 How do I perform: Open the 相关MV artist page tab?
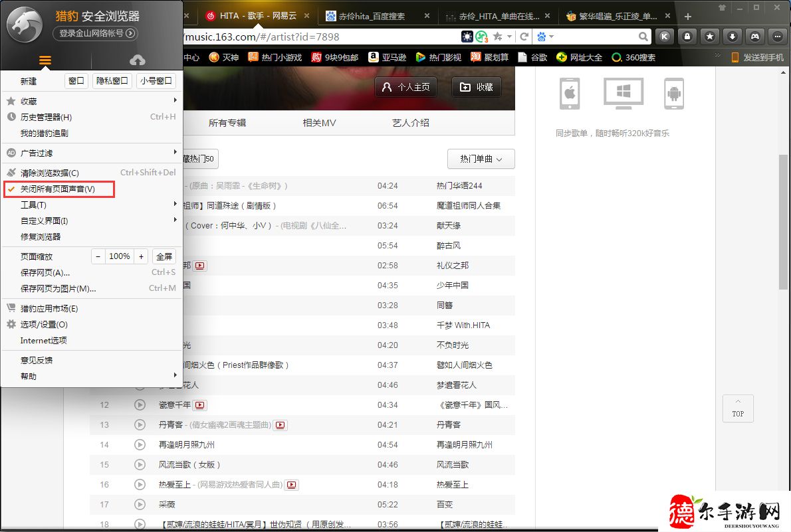point(319,122)
